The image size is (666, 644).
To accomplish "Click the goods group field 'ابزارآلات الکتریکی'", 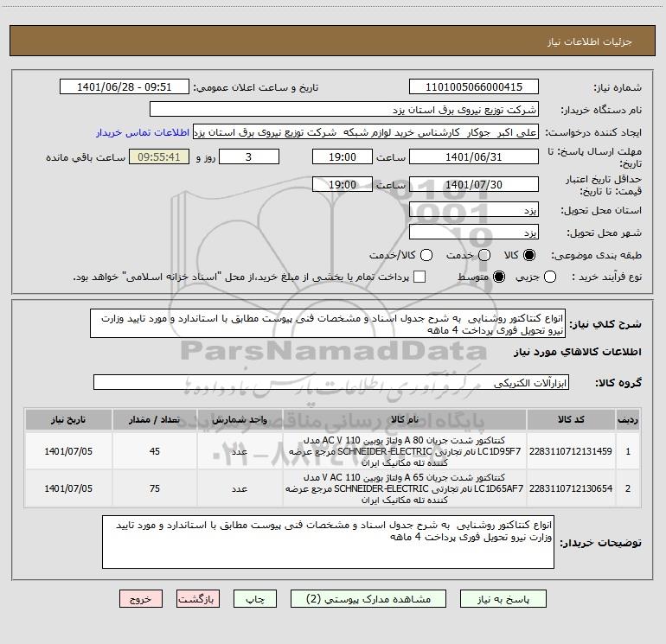I will click(331, 382).
